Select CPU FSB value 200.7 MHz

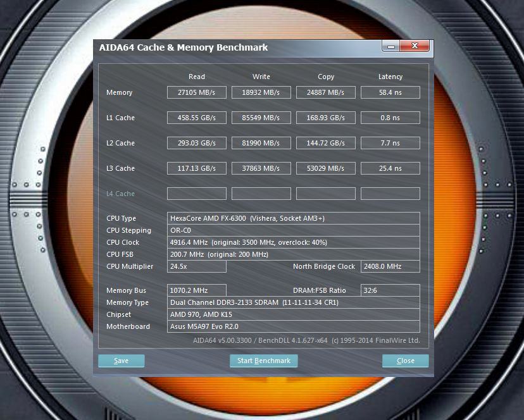coord(294,254)
